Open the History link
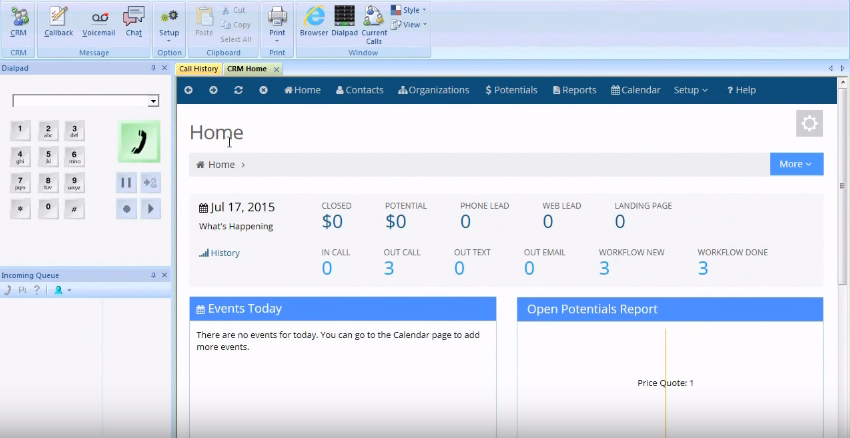850x438 pixels. (x=224, y=253)
